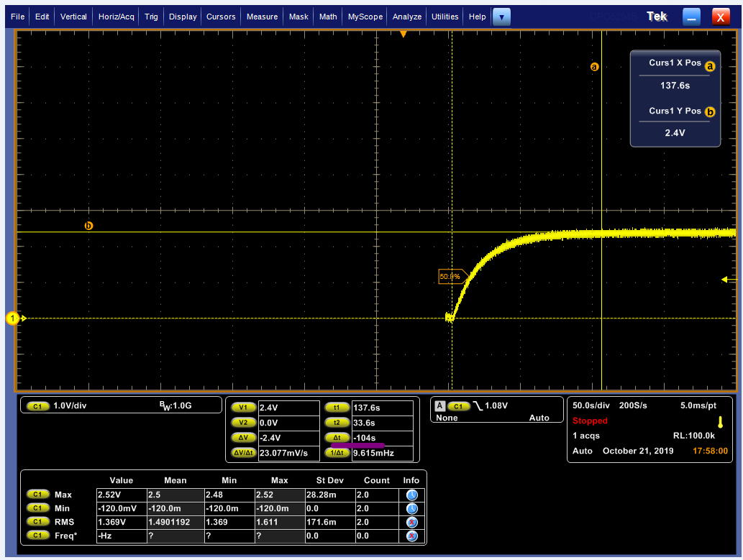This screenshot has width=743, height=560.
Task: Click the RL:100.0k record length readout
Action: (693, 436)
